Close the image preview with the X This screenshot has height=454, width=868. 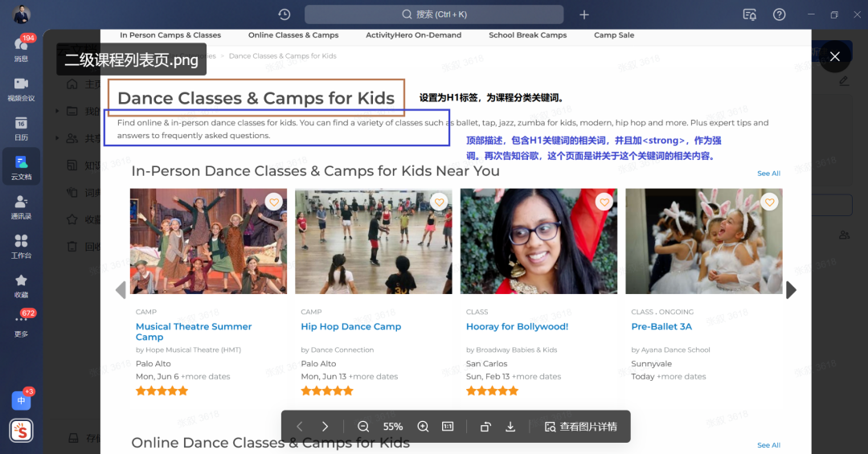(x=834, y=56)
